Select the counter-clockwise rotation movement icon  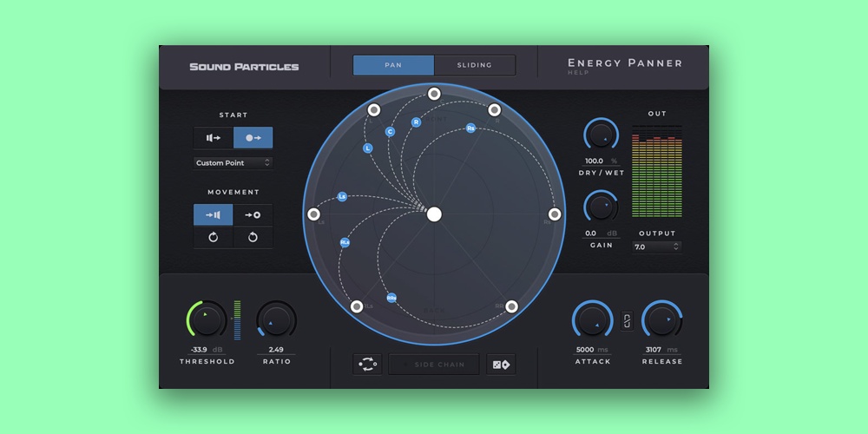(213, 238)
